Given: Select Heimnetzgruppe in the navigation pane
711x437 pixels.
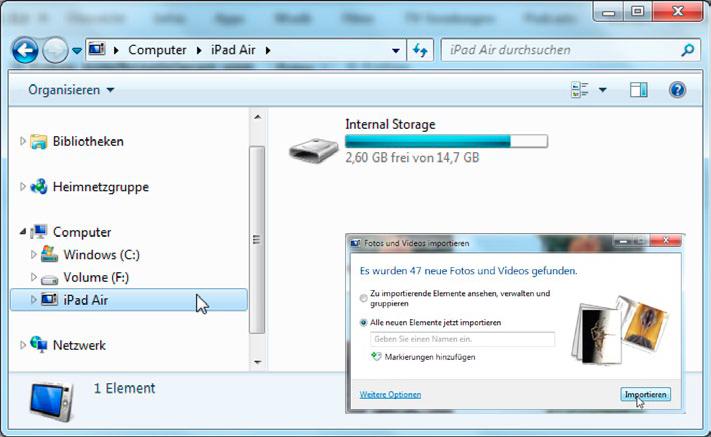Looking at the screenshot, I should [101, 187].
